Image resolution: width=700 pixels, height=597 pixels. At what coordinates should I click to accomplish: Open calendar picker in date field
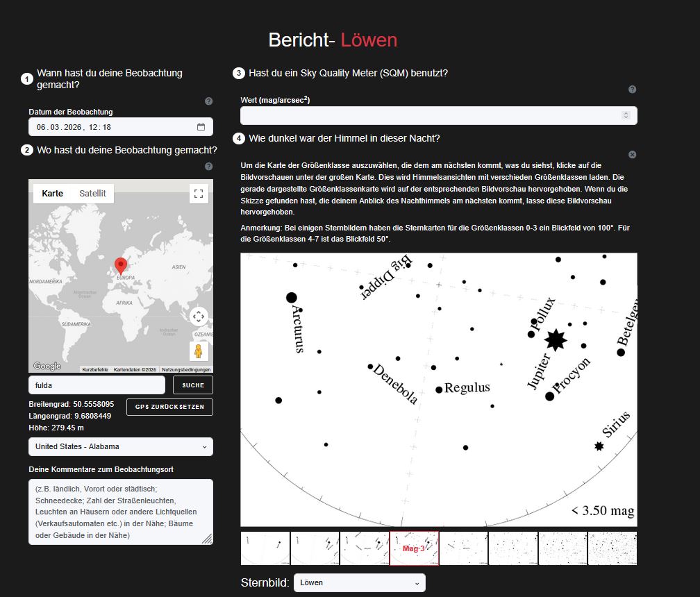(201, 127)
